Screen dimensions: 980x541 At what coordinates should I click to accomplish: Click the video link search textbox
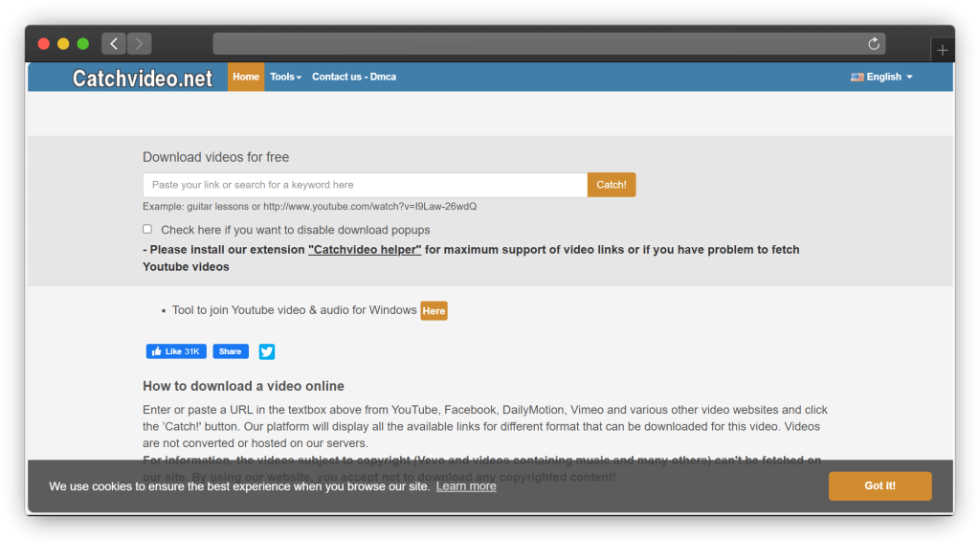pos(365,185)
